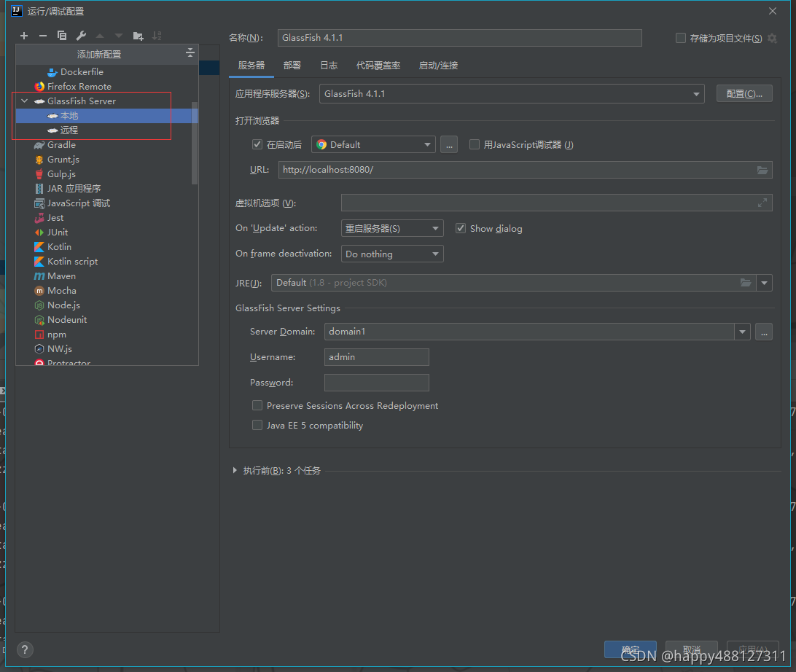Switch to 启动/连接 tab

coord(438,66)
